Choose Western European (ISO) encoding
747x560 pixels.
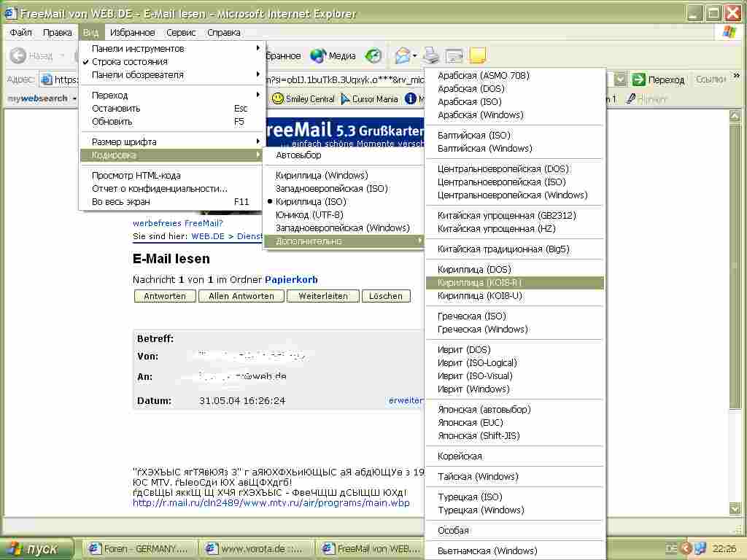(343, 189)
